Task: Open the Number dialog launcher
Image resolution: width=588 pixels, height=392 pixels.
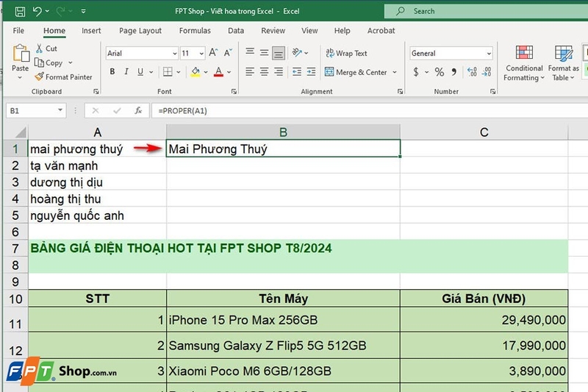Action: 492,91
